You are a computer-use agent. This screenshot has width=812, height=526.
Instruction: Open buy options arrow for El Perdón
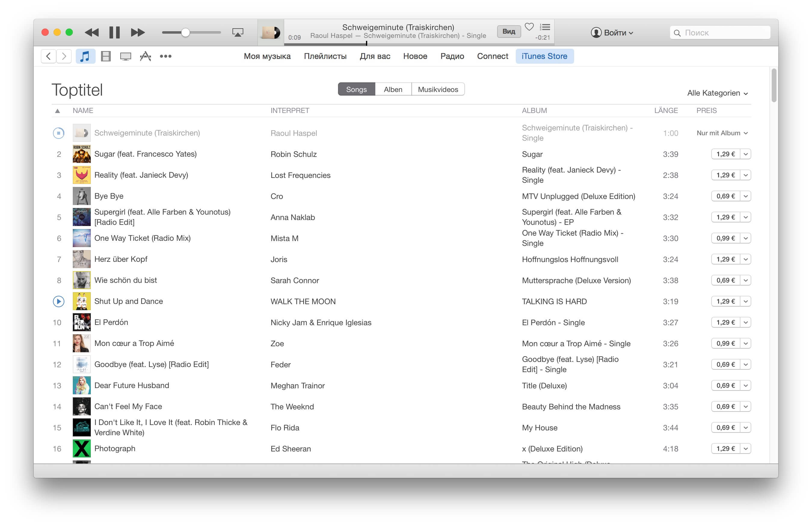point(746,323)
